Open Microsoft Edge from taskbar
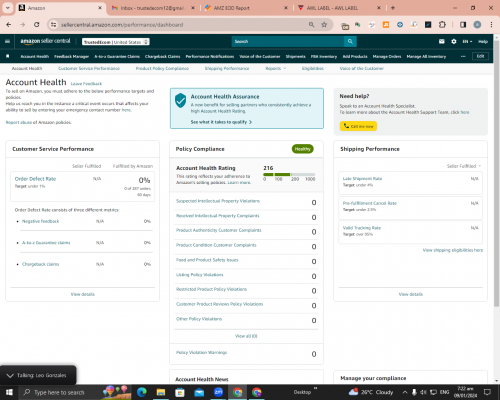Screen dimensions: 500x400 coord(142,392)
